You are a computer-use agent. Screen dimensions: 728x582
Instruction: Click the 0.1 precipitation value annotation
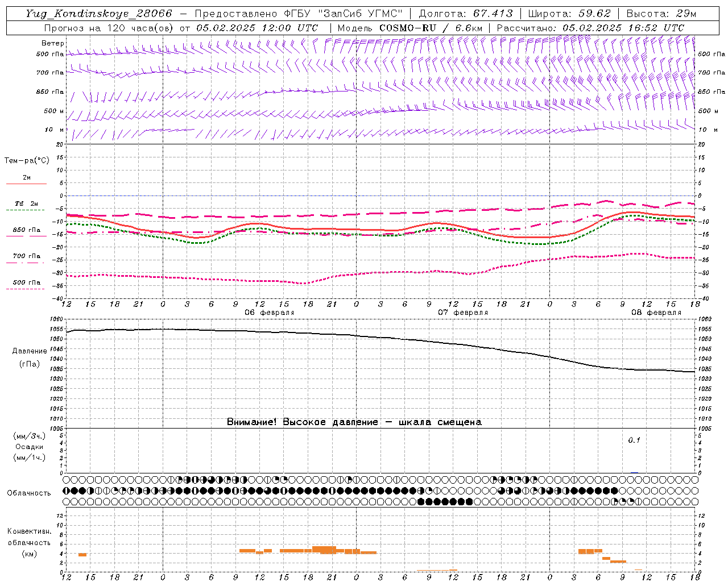tap(634, 440)
